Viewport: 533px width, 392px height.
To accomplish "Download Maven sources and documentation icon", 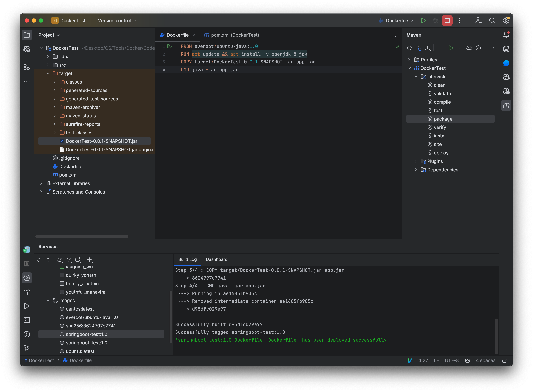I will pyautogui.click(x=428, y=48).
